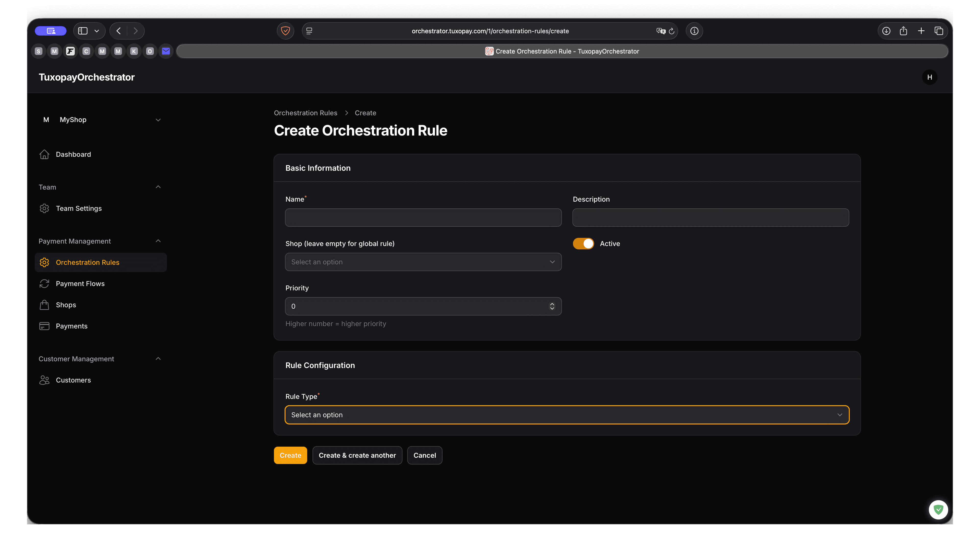This screenshot has width=980, height=560.
Task: Collapse the Payment Management section
Action: pyautogui.click(x=158, y=241)
